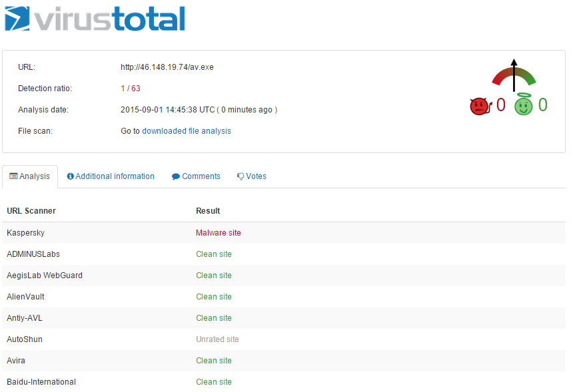The height and width of the screenshot is (392, 573).
Task: Click the green harmless vote count
Action: (542, 104)
